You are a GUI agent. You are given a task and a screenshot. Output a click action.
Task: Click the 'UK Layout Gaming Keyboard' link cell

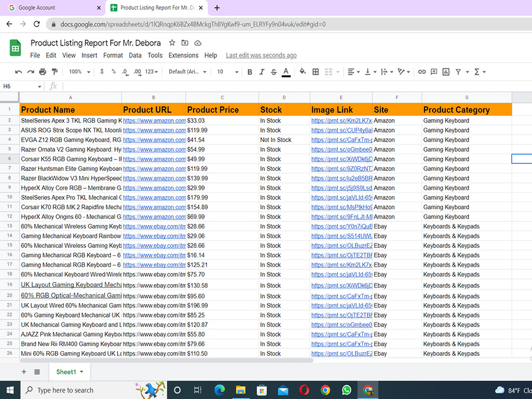[71, 285]
